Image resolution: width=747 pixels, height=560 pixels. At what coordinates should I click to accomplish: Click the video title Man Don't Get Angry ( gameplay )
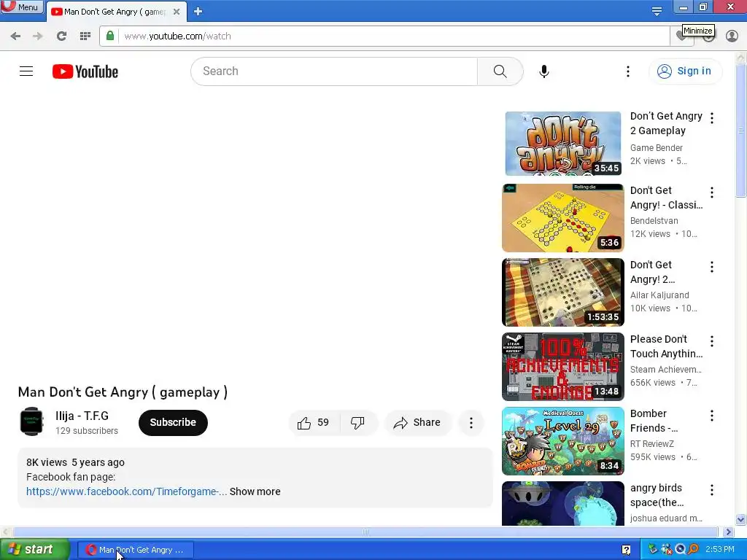point(123,392)
